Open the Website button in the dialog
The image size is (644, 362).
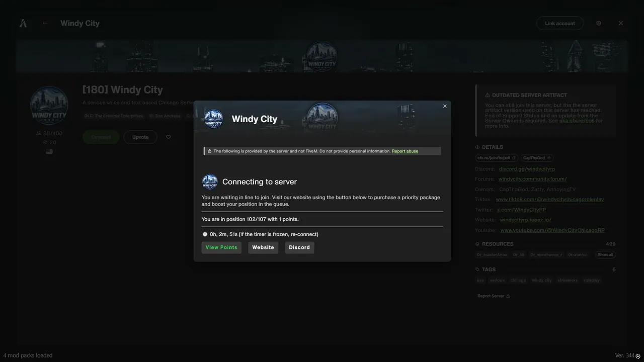pos(263,247)
